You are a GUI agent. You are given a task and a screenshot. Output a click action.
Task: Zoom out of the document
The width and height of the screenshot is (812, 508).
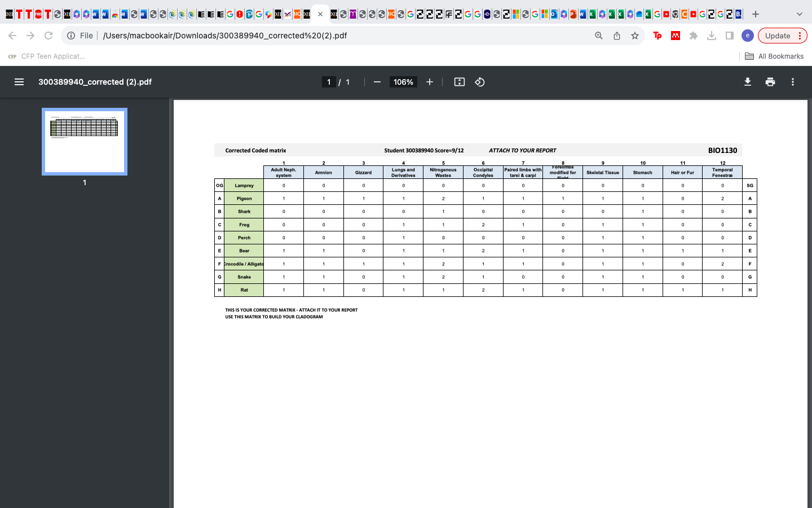(x=377, y=82)
